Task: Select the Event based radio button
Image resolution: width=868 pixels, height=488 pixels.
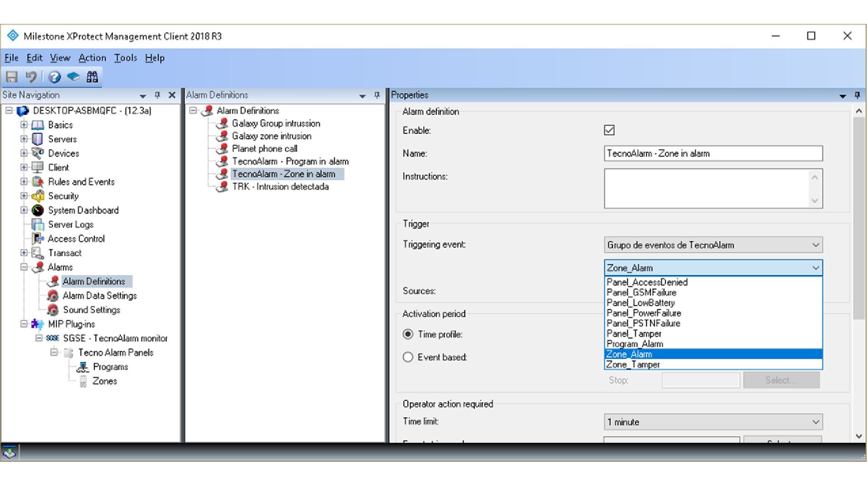Action: coord(408,357)
